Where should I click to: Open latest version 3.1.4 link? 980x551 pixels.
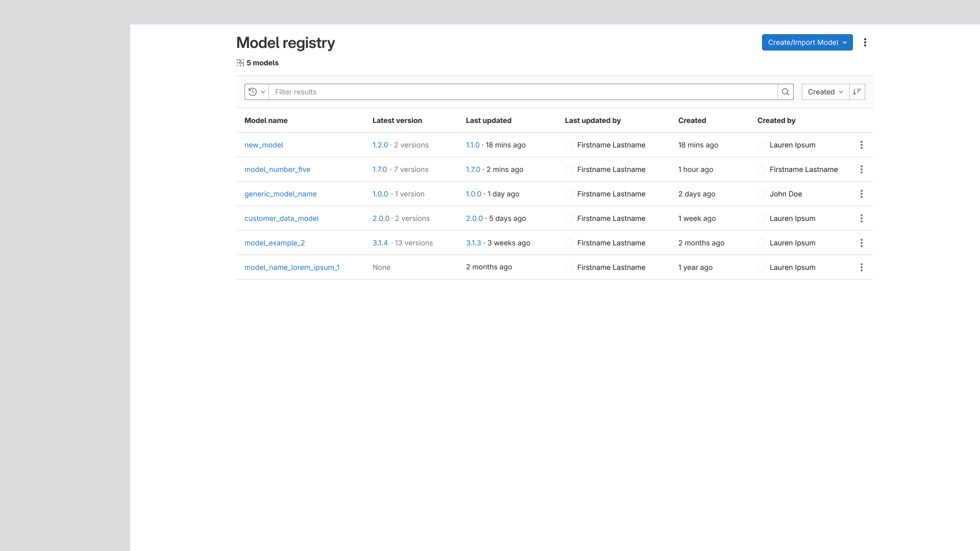380,243
